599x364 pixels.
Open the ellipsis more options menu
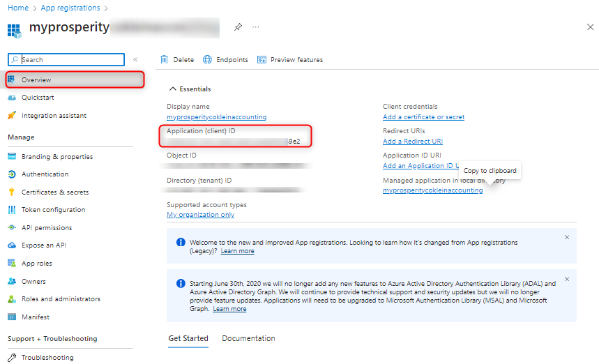(x=255, y=27)
